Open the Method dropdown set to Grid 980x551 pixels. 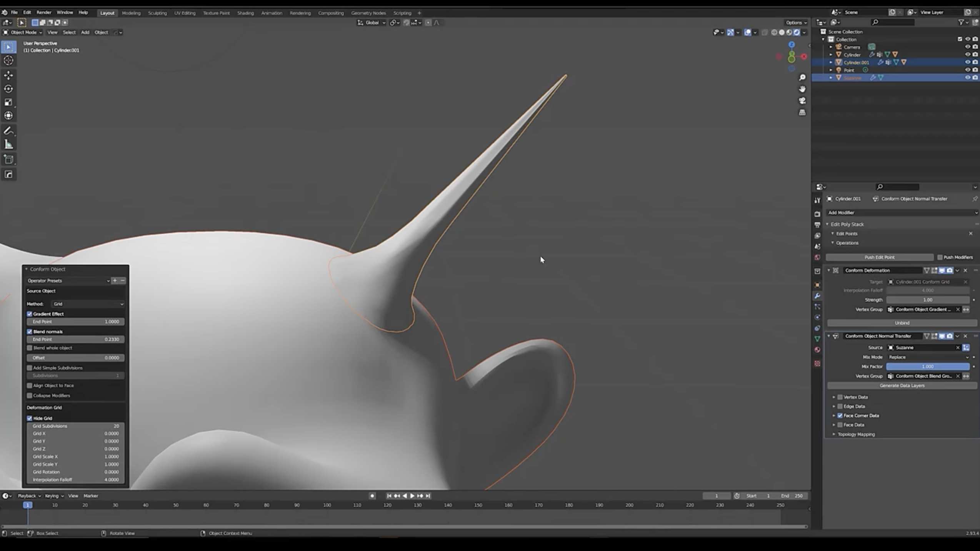[x=88, y=304]
